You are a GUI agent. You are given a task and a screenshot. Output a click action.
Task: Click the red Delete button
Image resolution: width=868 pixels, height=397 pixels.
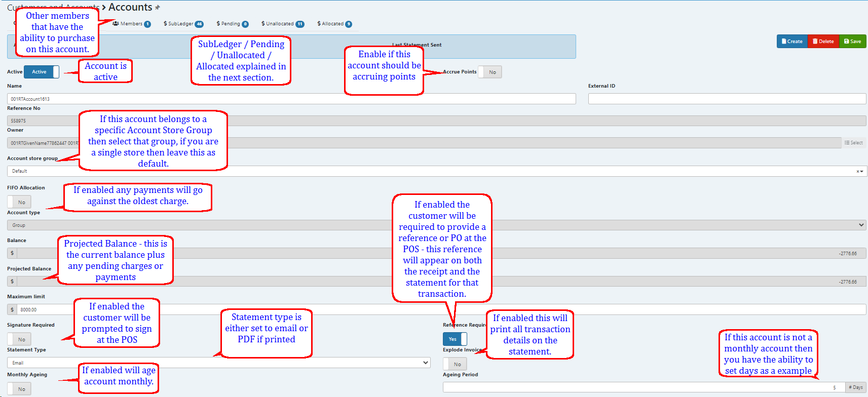823,42
